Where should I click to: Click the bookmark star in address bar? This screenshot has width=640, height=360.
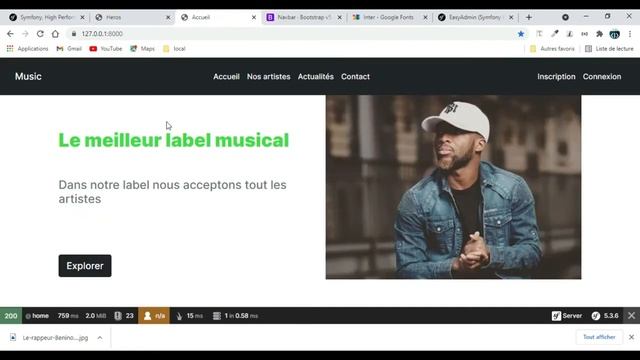coord(521,34)
